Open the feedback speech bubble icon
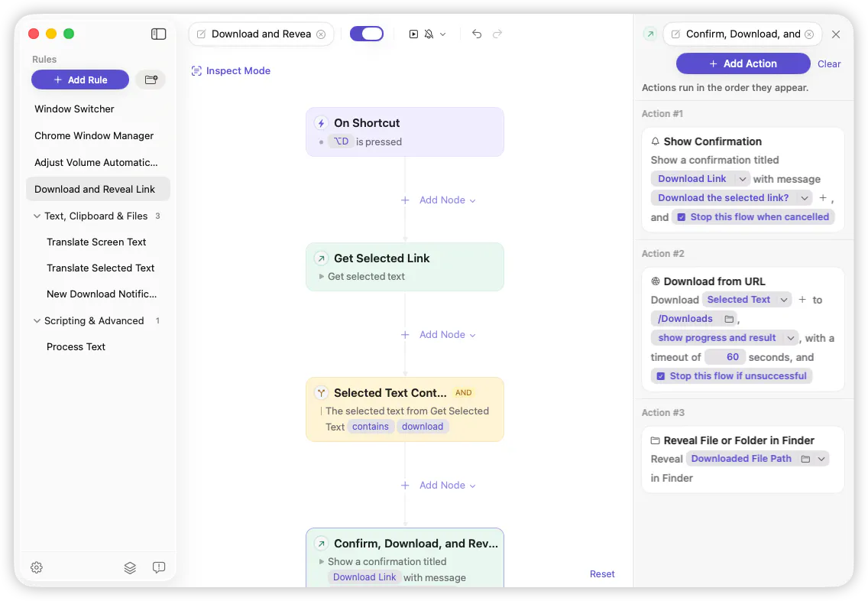Viewport: 868px width, 601px height. point(159,567)
